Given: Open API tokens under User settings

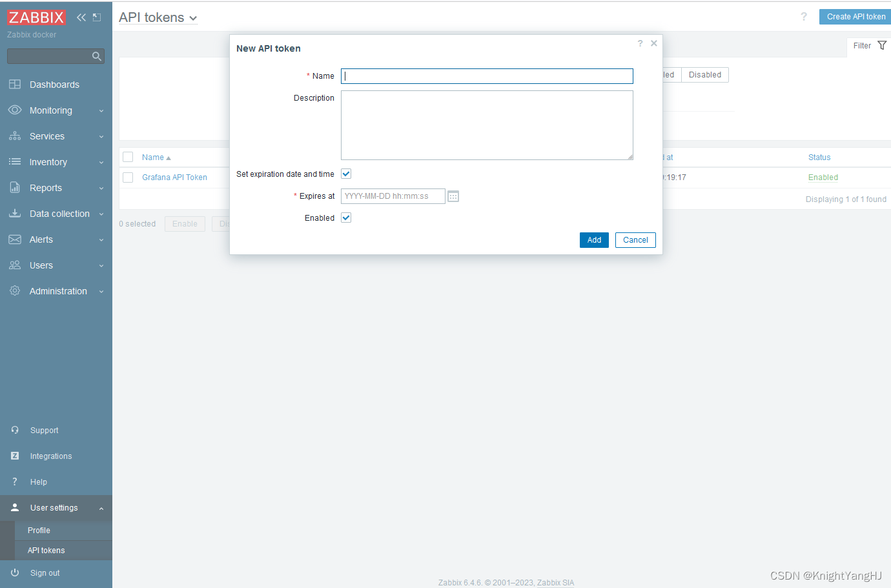Looking at the screenshot, I should click(x=63, y=551).
